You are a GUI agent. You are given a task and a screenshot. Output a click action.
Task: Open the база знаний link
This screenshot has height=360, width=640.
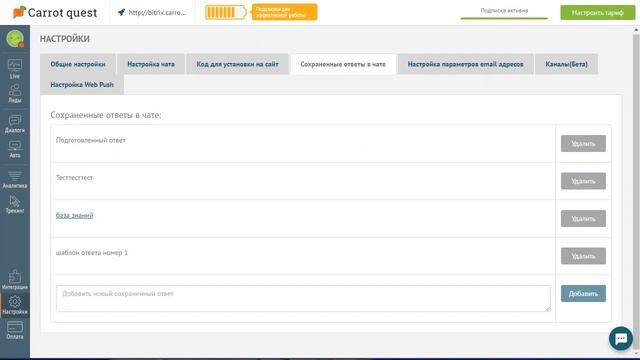click(x=75, y=215)
